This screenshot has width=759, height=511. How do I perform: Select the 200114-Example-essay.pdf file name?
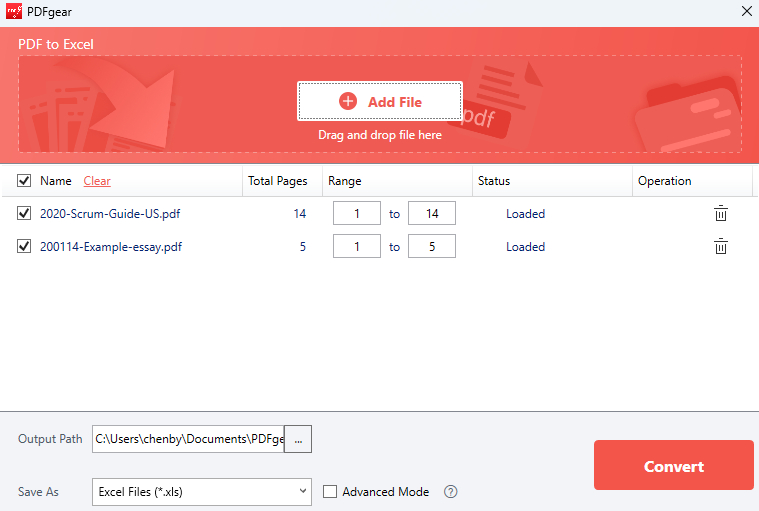pos(111,247)
